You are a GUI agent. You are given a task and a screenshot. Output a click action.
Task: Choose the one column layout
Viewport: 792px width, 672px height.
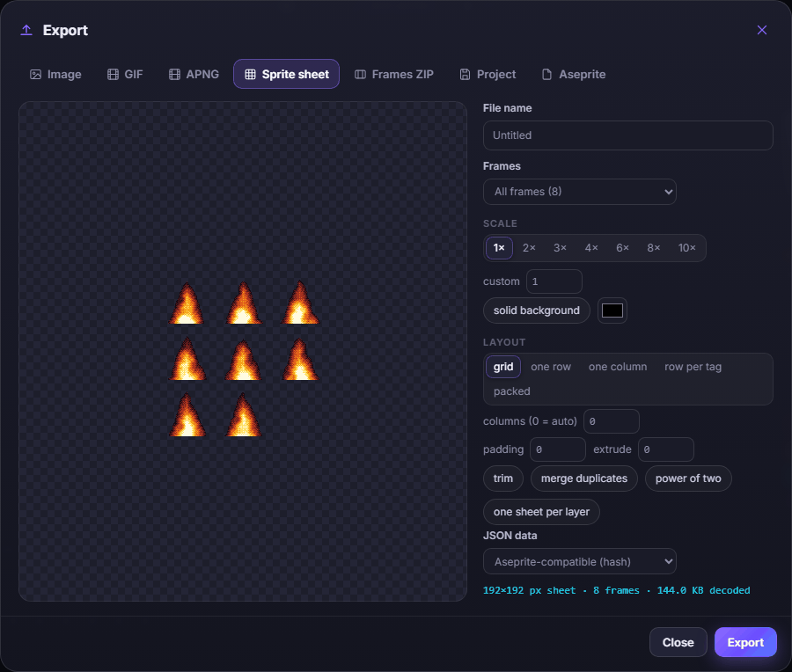[x=617, y=367]
